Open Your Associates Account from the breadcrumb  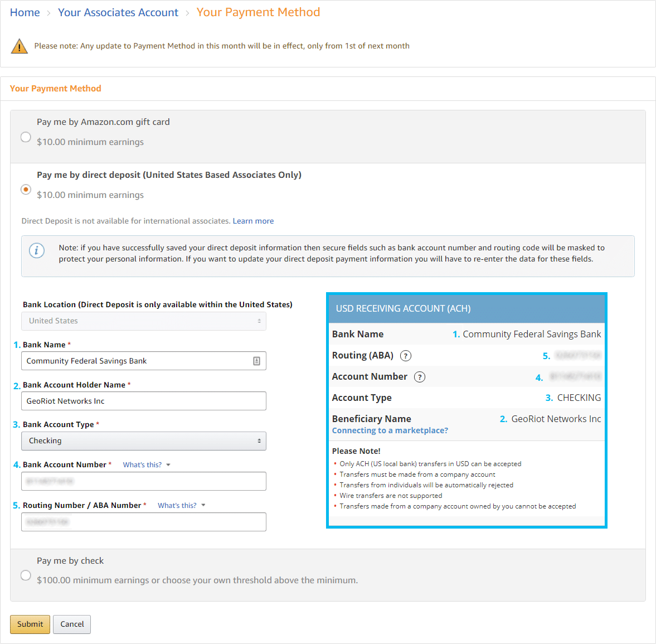tap(118, 12)
